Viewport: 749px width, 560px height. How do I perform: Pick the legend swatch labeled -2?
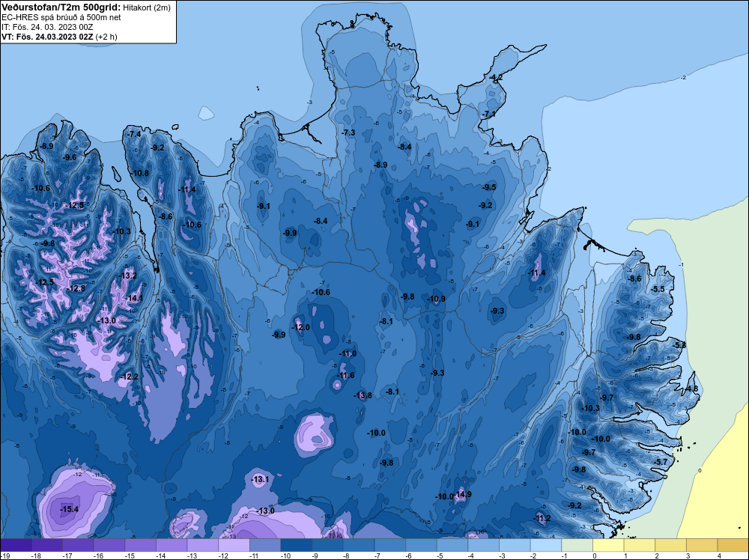546,545
